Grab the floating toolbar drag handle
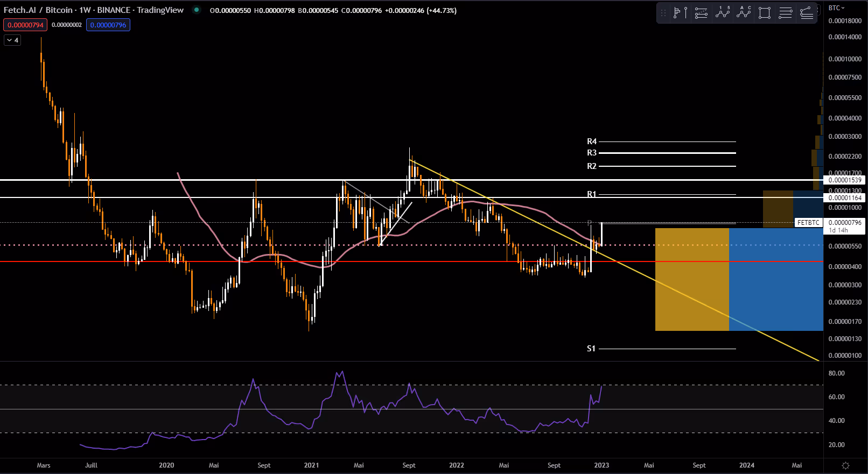The height and width of the screenshot is (474, 868). coord(663,13)
